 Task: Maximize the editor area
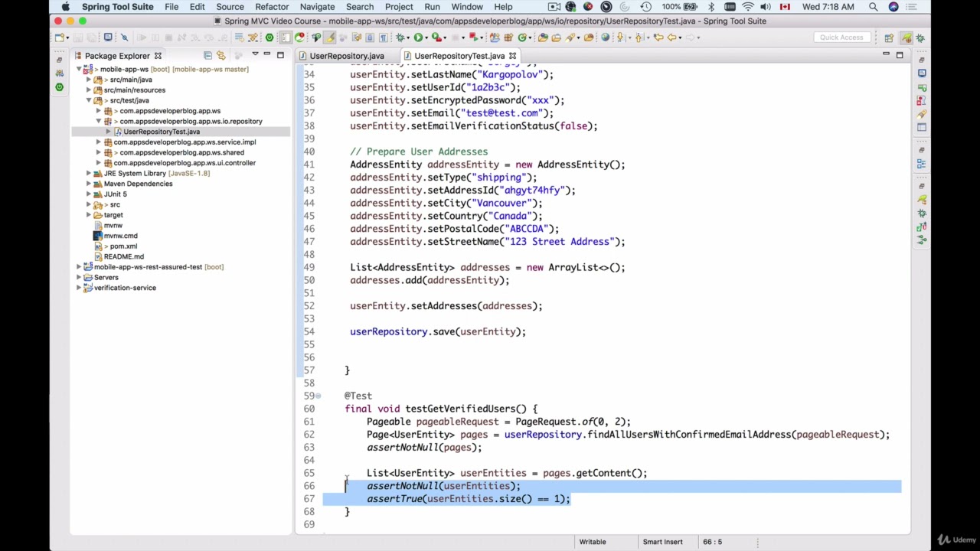click(900, 55)
